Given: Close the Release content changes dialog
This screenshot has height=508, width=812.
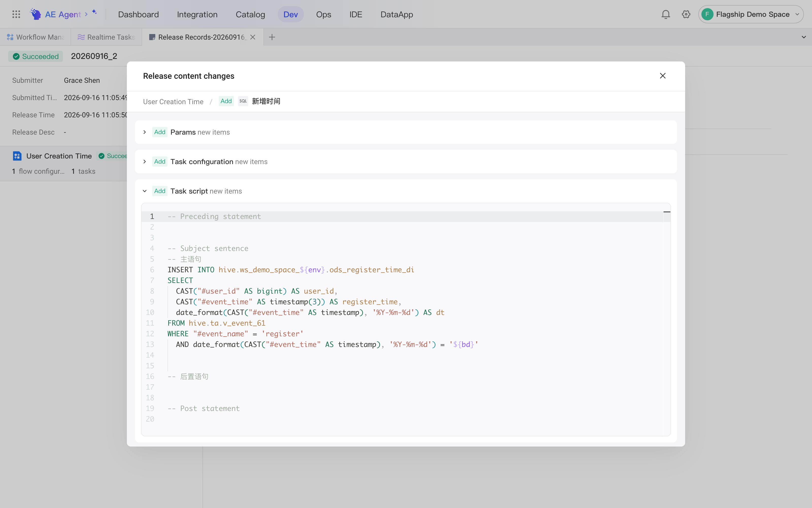Looking at the screenshot, I should click(662, 76).
